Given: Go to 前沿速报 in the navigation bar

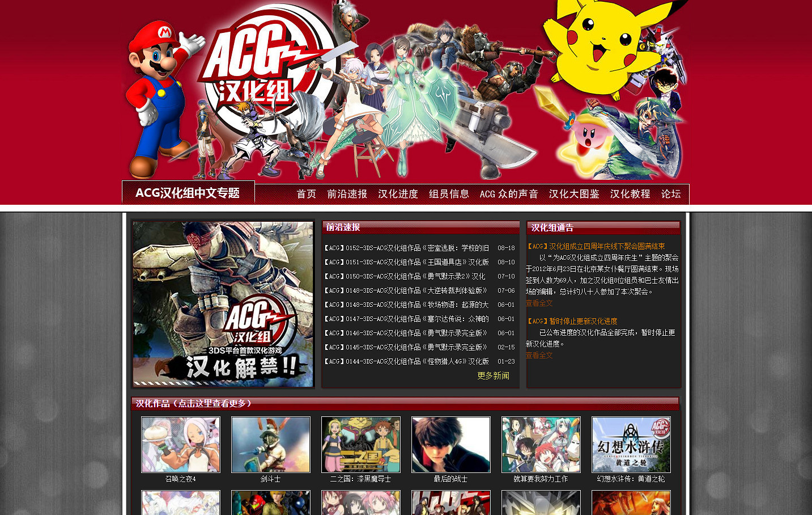Looking at the screenshot, I should coord(347,194).
